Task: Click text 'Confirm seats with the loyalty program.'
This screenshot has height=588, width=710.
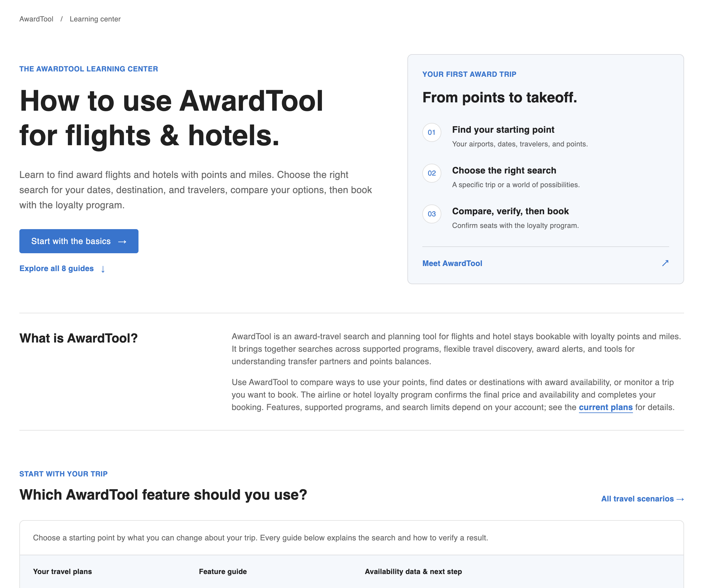Action: 515,226
